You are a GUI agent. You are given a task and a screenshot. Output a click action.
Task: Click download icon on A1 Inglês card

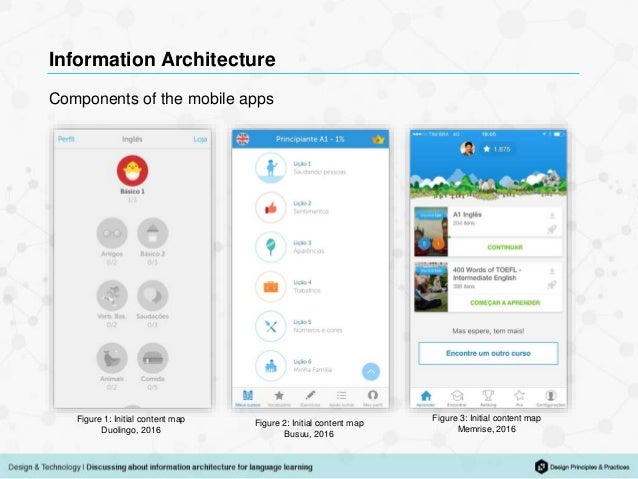[552, 216]
